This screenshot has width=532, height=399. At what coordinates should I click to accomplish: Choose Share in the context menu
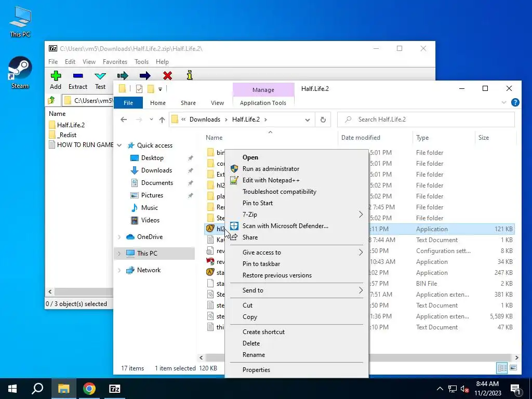(x=297, y=237)
